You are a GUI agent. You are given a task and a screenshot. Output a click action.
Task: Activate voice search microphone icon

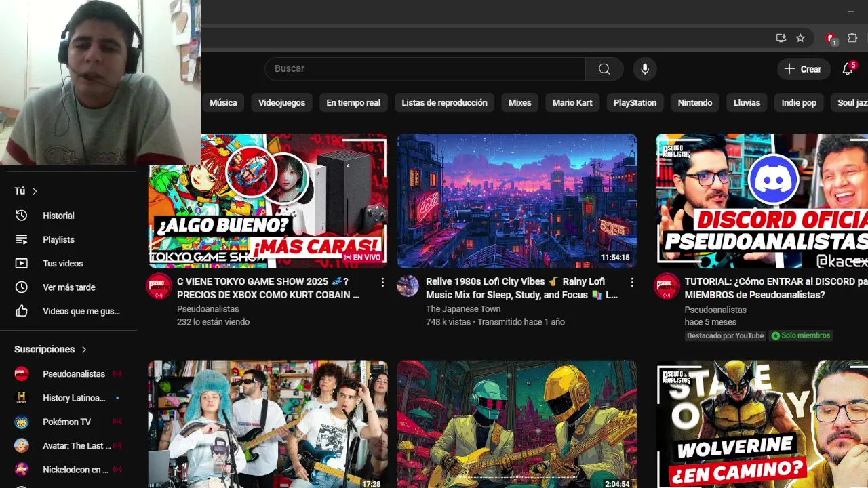point(645,68)
